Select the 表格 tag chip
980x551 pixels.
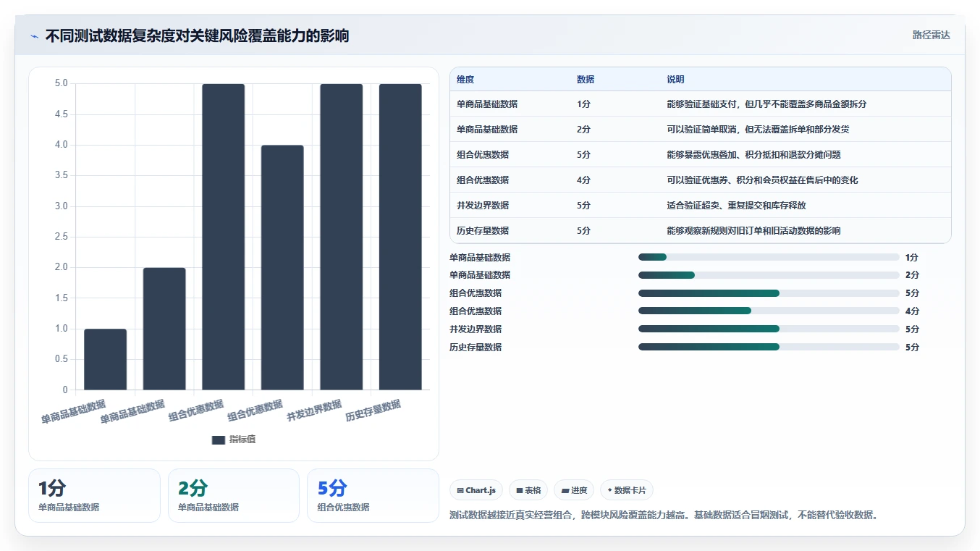[528, 490]
